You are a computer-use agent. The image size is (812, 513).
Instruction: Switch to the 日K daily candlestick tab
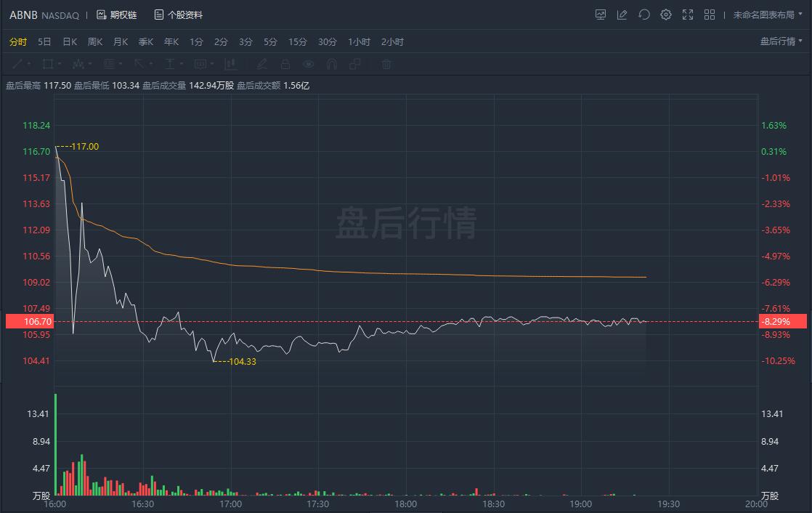pos(70,42)
